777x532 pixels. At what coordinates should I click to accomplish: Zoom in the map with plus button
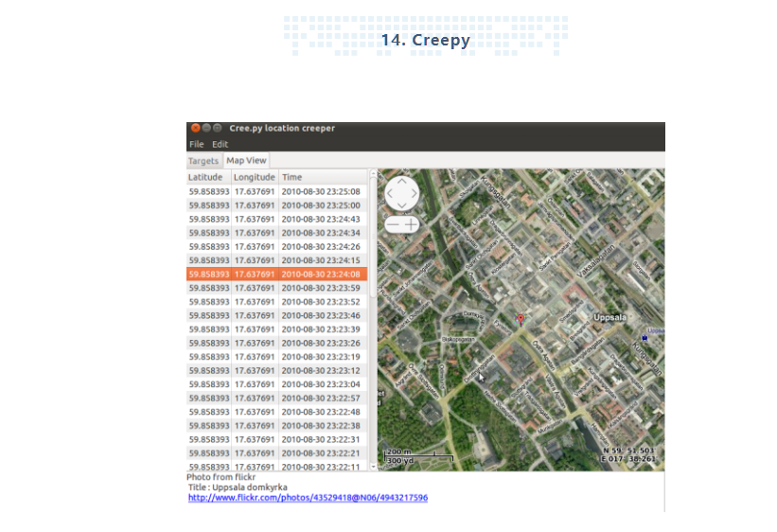pyautogui.click(x=411, y=224)
